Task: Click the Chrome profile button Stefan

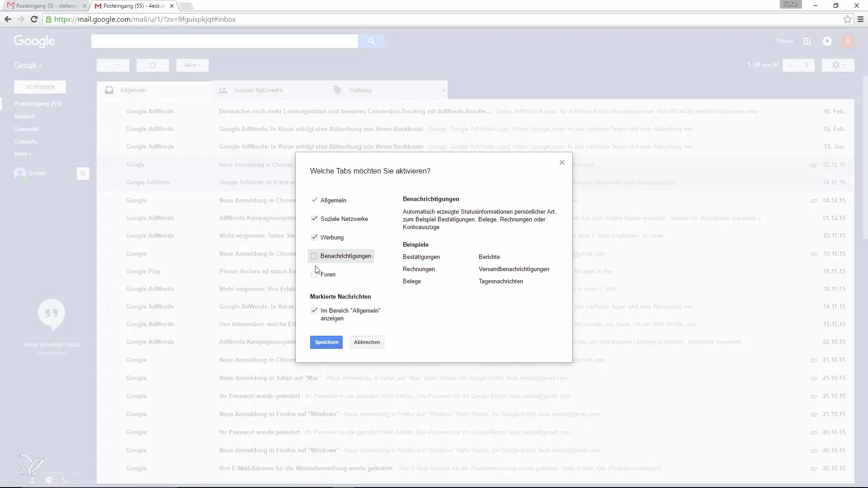Action: [x=791, y=4]
